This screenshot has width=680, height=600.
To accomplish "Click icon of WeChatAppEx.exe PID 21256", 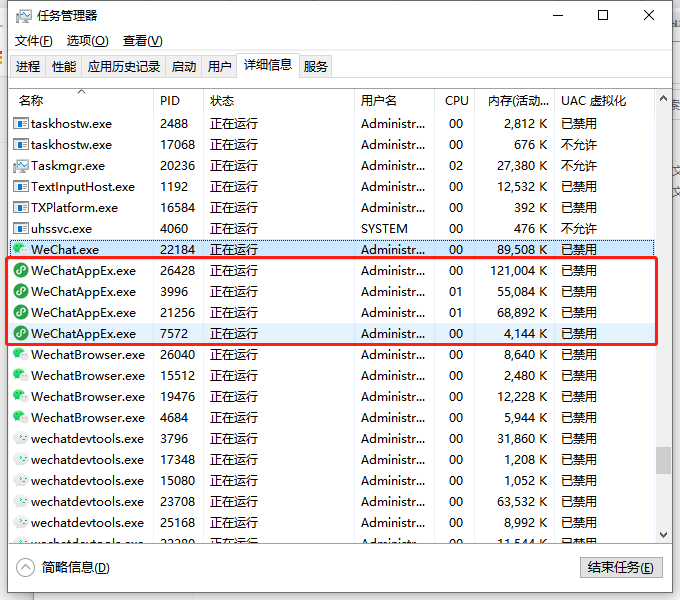I will 20,312.
